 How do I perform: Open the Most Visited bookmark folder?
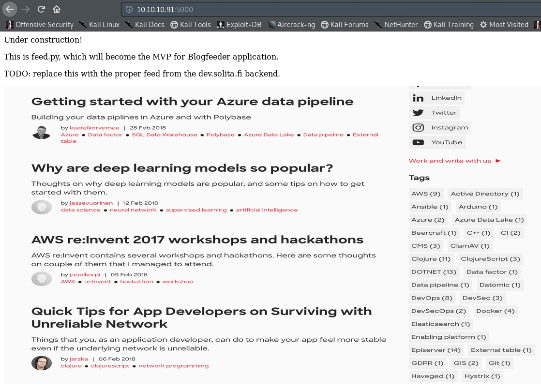pos(504,25)
